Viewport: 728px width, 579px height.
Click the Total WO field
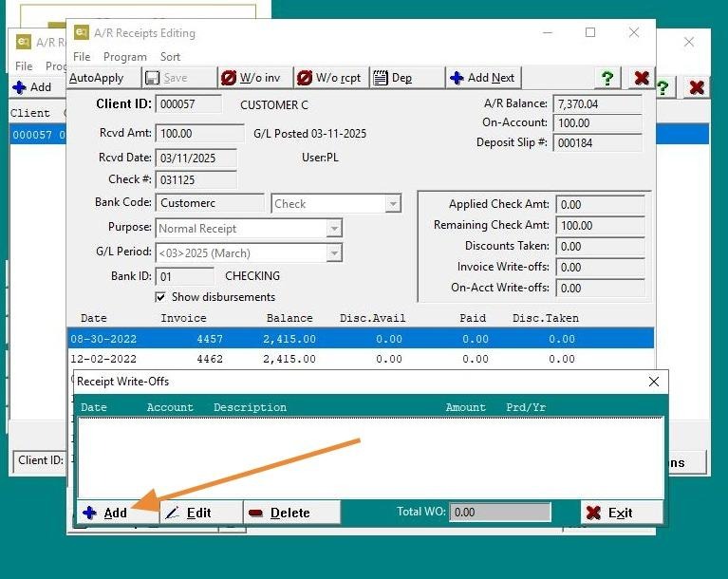pyautogui.click(x=500, y=513)
